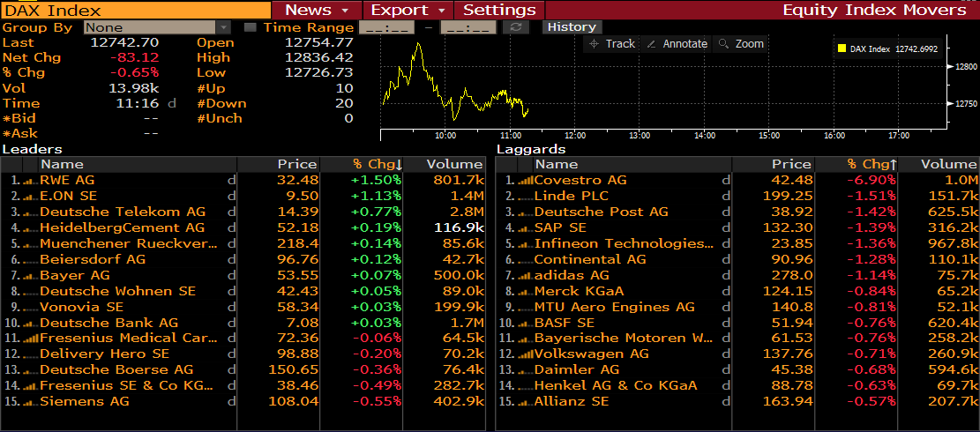Sort Laggards by % Chg column header

tap(855, 164)
